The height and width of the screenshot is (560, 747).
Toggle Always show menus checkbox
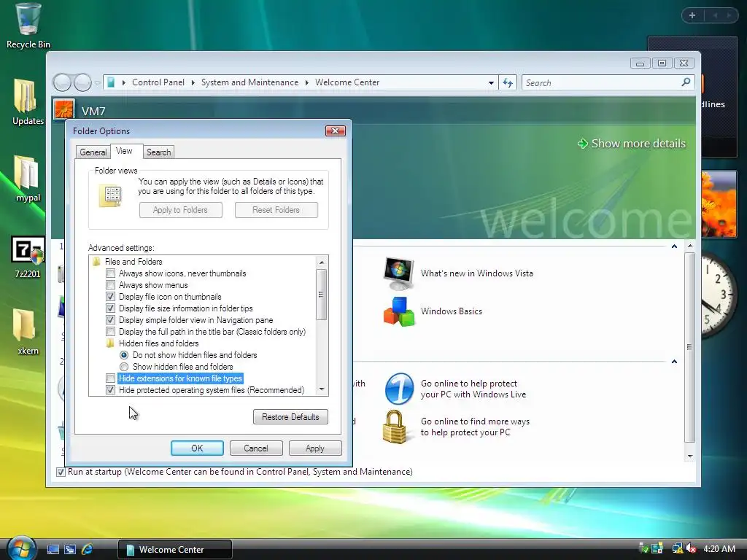[111, 285]
